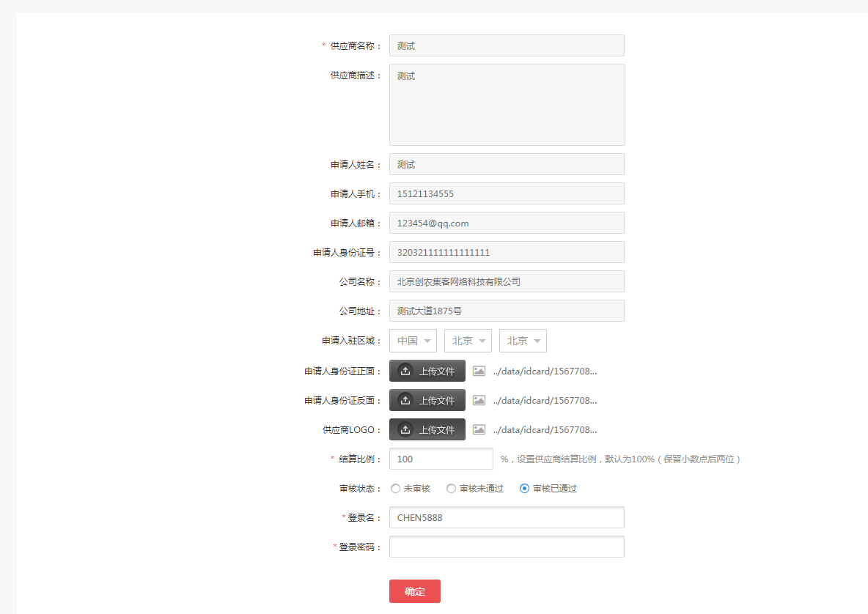868x614 pixels.
Task: Select the 审核已通过 radio option
Action: point(524,489)
